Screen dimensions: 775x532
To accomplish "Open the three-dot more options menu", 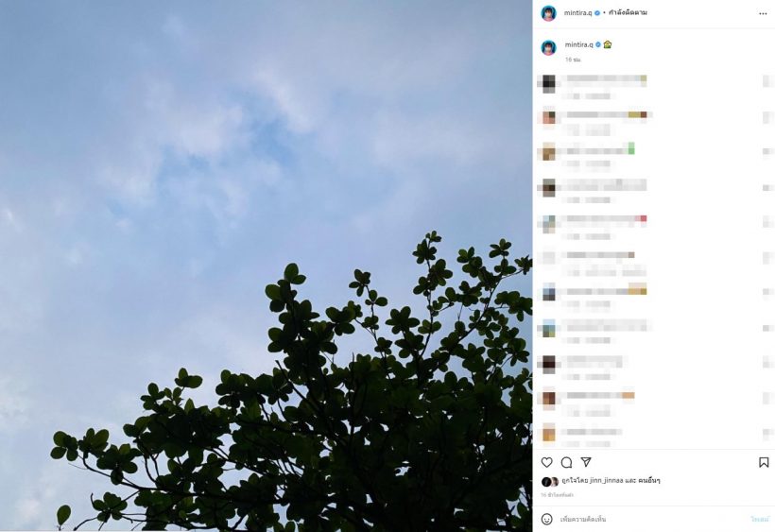I will (763, 14).
